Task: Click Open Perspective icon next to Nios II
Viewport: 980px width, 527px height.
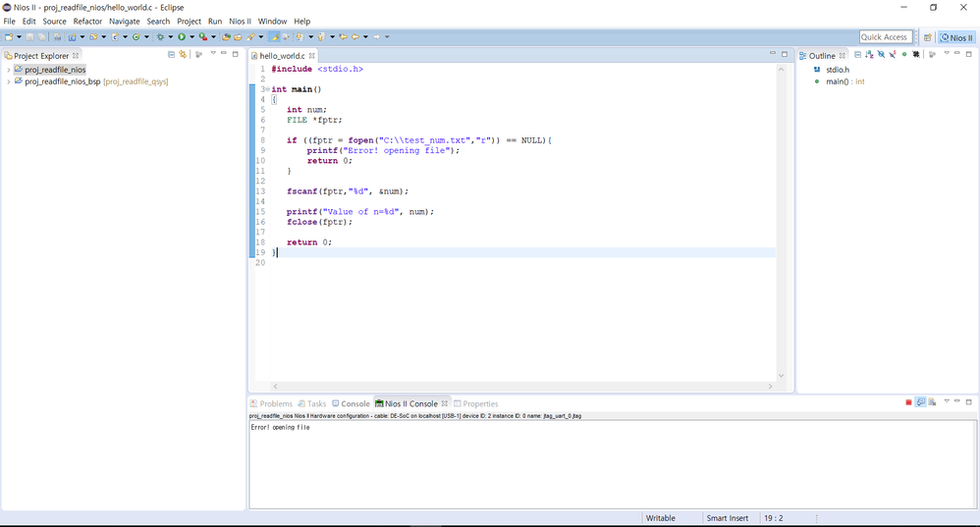Action: pyautogui.click(x=927, y=37)
